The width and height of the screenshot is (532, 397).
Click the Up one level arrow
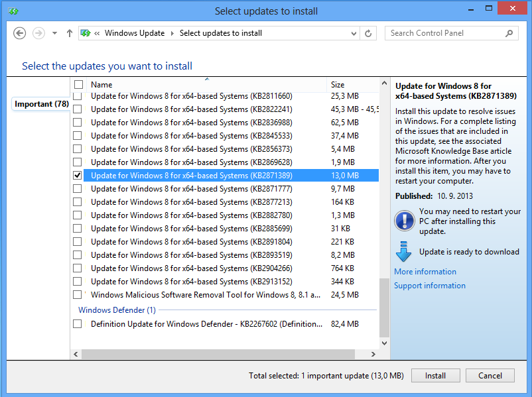click(x=70, y=33)
